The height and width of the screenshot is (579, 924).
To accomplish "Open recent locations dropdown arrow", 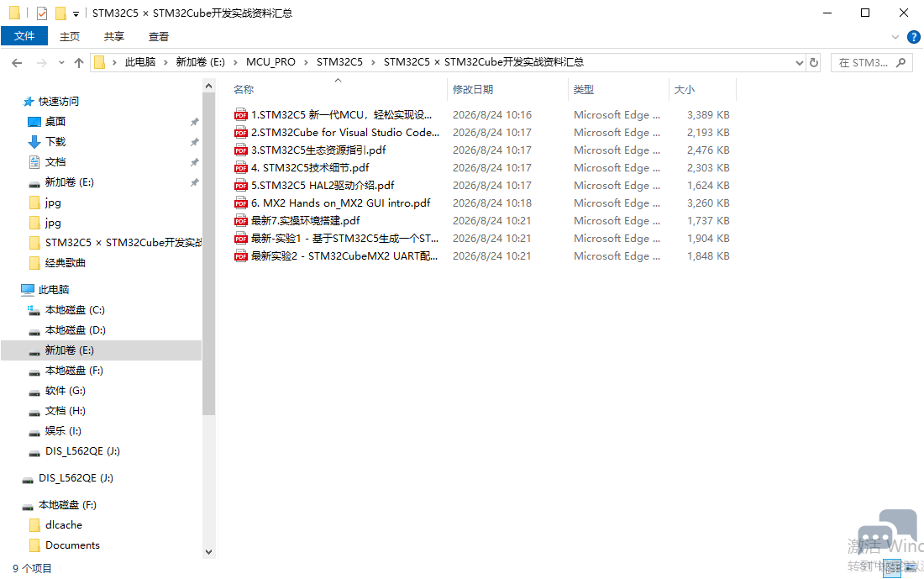I will tap(61, 62).
